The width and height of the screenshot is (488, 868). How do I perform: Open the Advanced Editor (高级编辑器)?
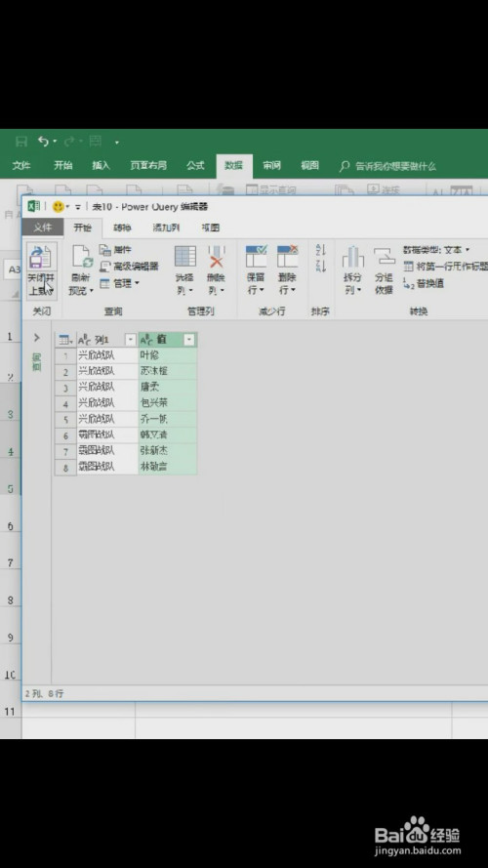tap(129, 267)
